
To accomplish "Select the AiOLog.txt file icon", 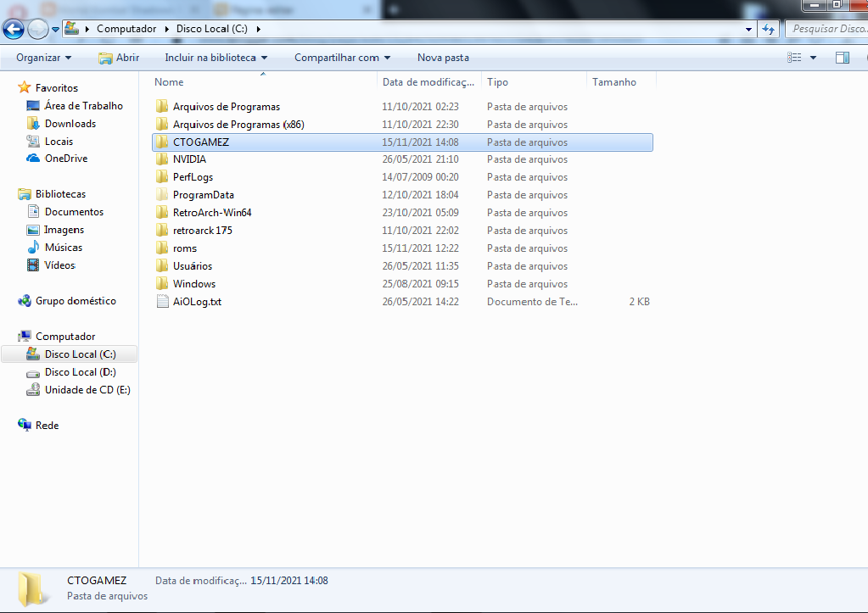I will pyautogui.click(x=162, y=302).
